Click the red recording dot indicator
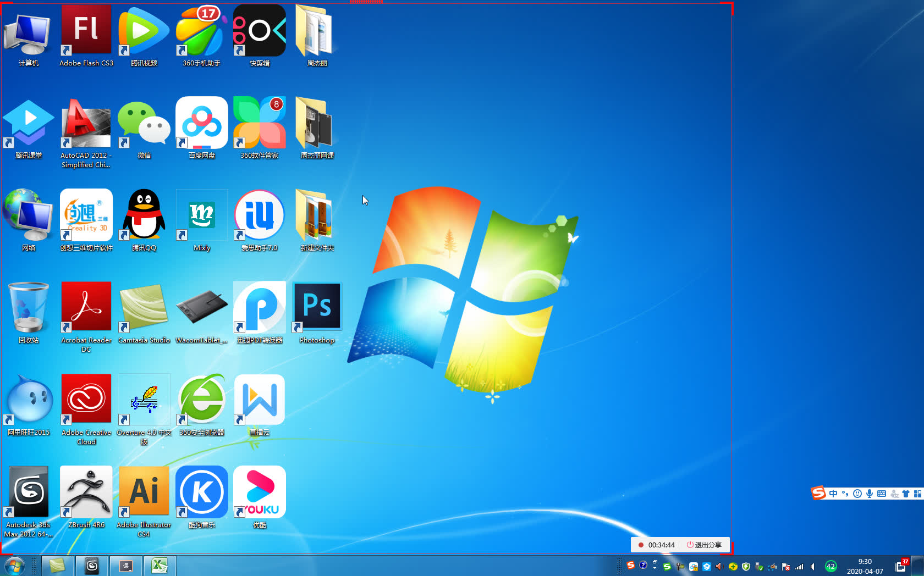 tap(641, 545)
